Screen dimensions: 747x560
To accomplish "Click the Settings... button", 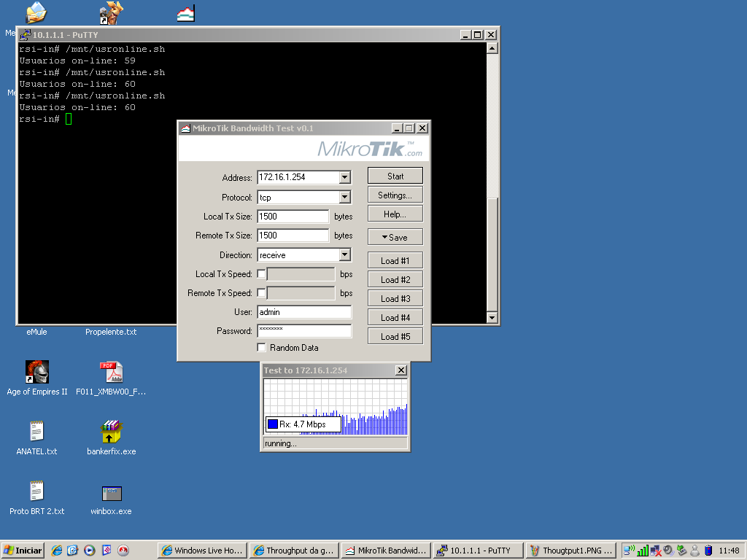I will point(395,195).
